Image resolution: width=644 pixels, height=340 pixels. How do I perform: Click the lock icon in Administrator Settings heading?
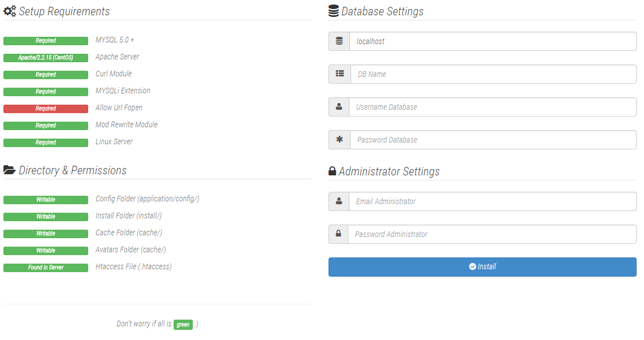(332, 171)
